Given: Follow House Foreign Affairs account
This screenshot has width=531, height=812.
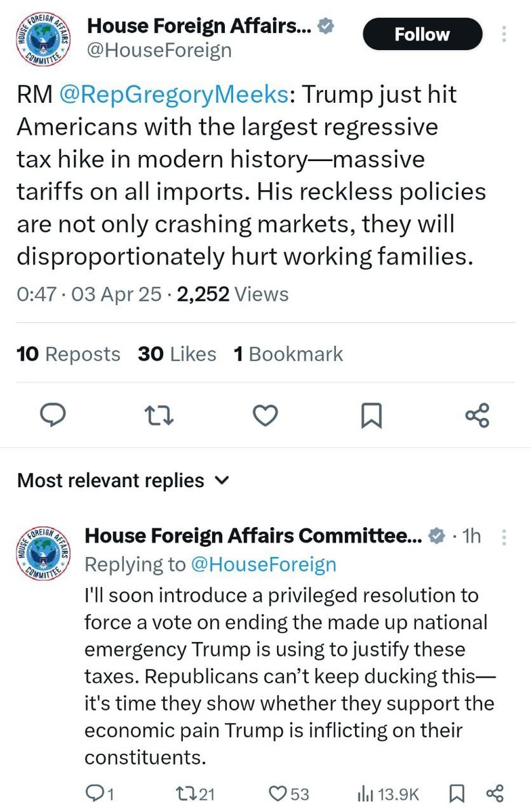Looking at the screenshot, I should [422, 35].
